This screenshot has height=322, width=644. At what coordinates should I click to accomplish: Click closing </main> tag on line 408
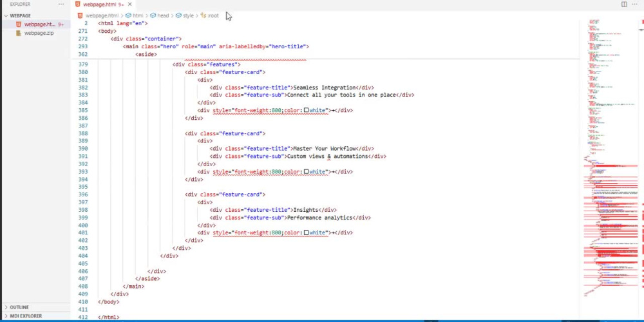133,287
